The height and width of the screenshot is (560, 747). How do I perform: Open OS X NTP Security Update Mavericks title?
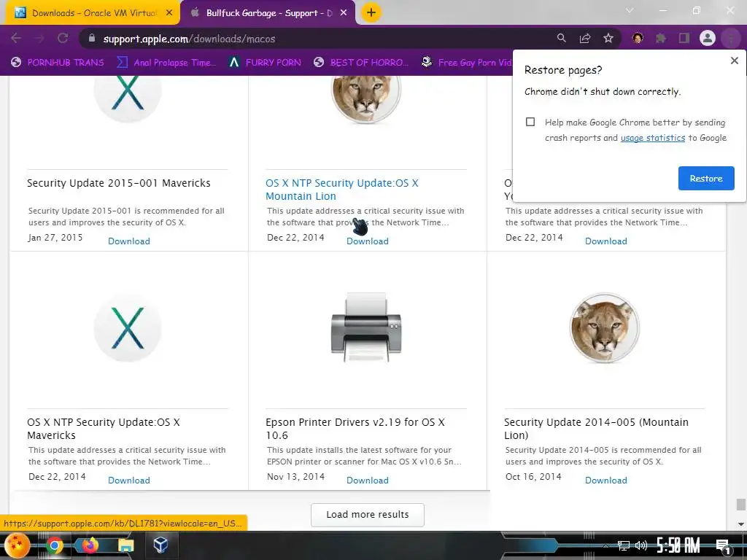(104, 429)
